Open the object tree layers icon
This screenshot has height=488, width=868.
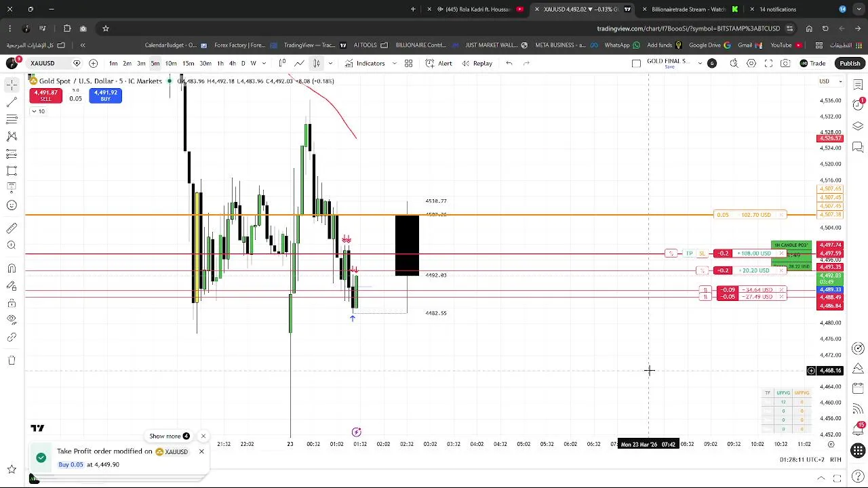click(858, 126)
